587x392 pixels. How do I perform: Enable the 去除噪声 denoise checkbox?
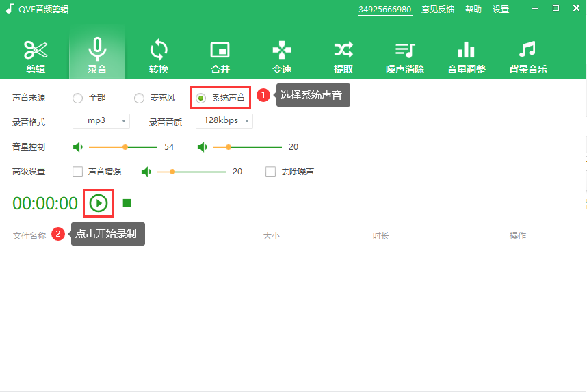[270, 172]
